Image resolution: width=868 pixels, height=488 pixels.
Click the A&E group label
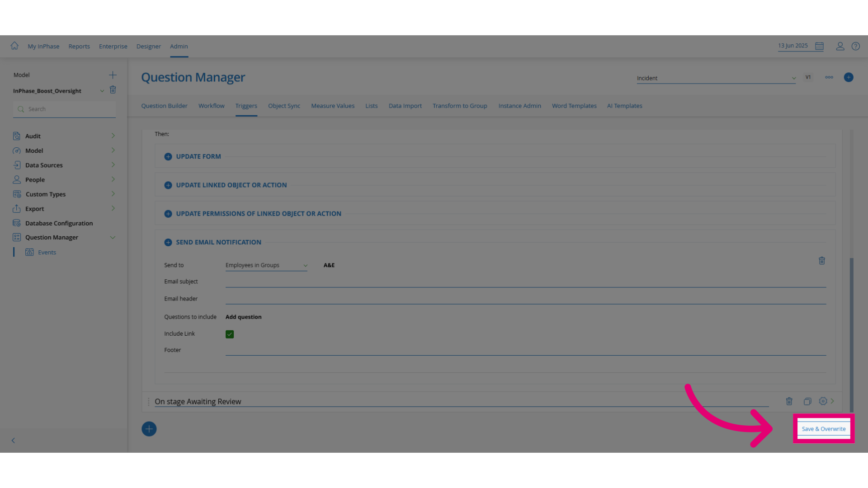(x=329, y=265)
